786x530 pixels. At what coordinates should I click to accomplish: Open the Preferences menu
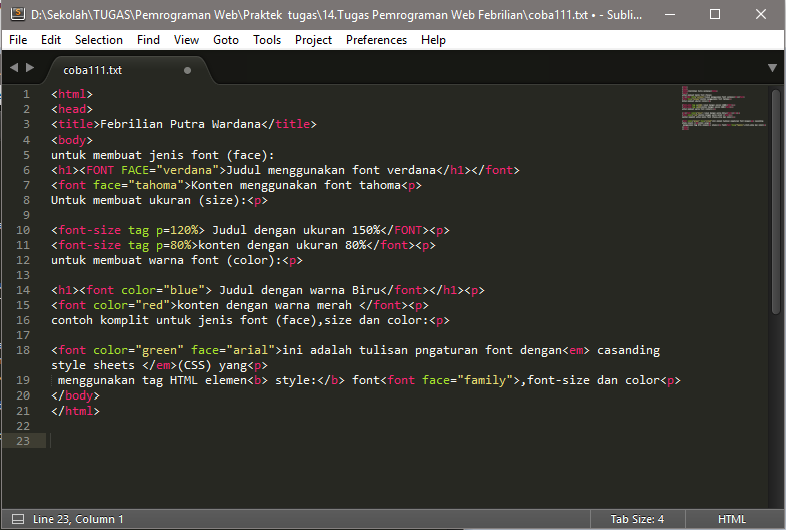[376, 40]
